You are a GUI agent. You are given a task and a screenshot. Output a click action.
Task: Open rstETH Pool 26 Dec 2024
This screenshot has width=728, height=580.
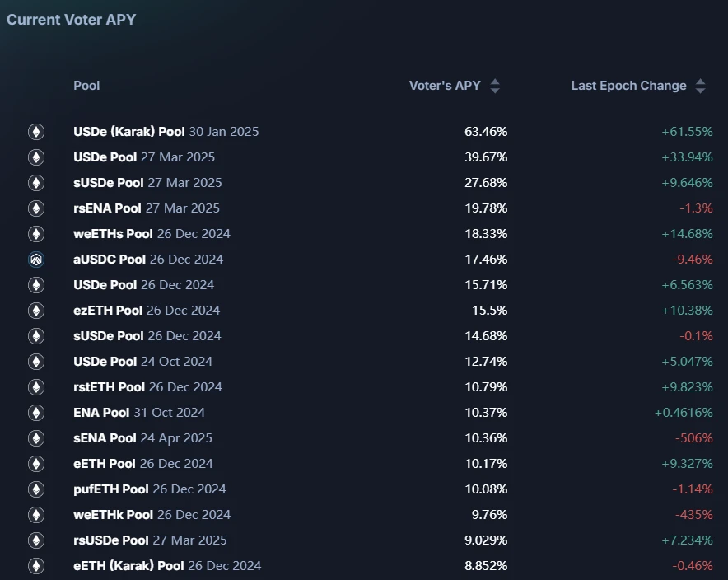tap(147, 387)
